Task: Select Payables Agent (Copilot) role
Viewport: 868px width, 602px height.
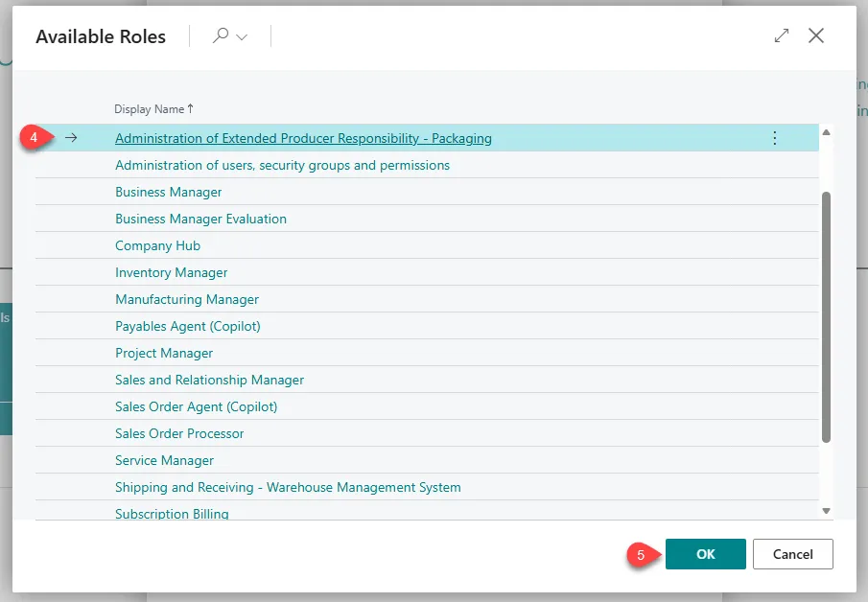Action: coord(188,326)
